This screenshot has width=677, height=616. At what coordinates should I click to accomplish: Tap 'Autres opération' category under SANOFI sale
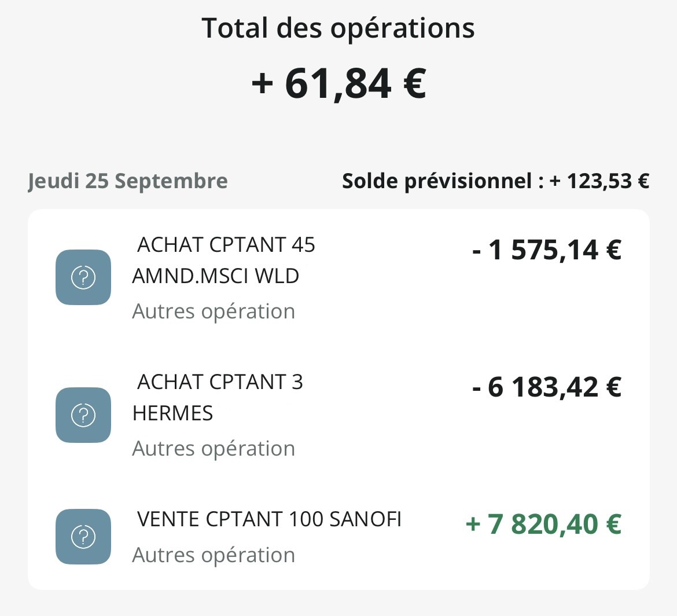214,555
